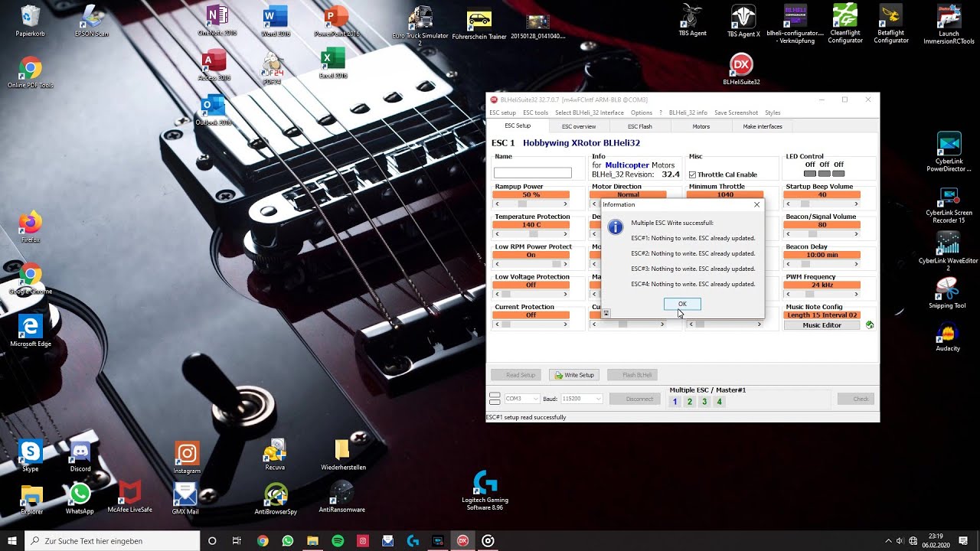The image size is (980, 551).
Task: Click left arrow of PWM Frequency slider
Action: coord(788,294)
